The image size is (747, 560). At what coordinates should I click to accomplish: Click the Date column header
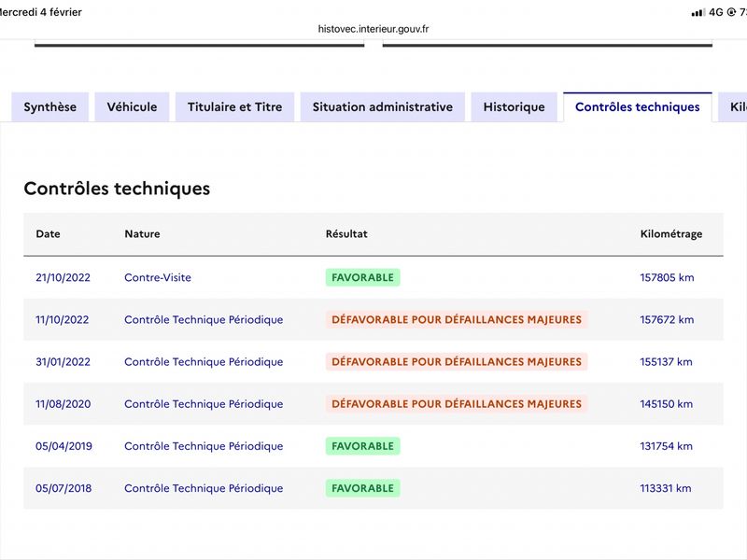point(48,234)
